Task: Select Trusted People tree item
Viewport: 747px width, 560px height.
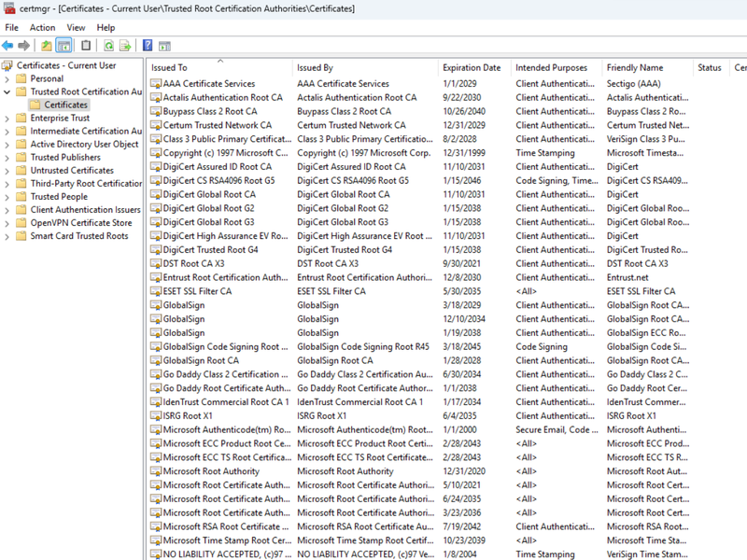Action: click(59, 197)
